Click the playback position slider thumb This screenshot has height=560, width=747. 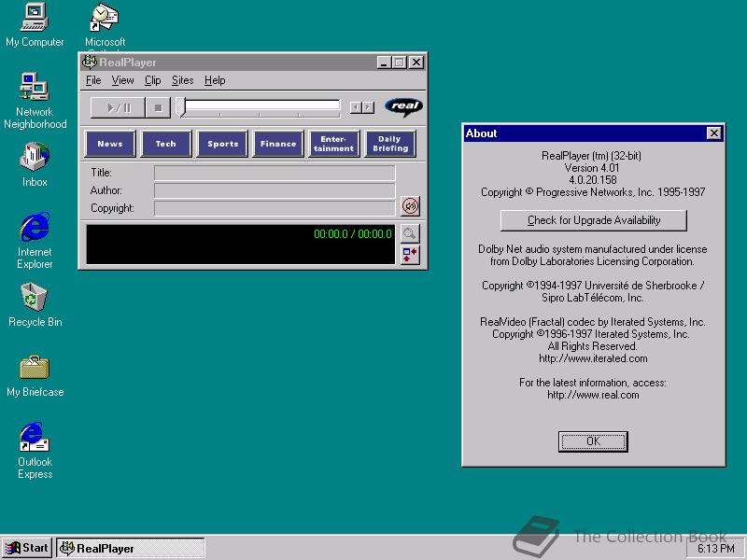[180, 107]
